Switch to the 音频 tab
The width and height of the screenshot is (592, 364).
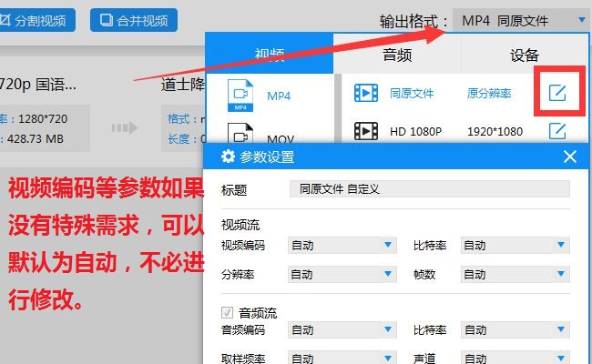coord(397,55)
